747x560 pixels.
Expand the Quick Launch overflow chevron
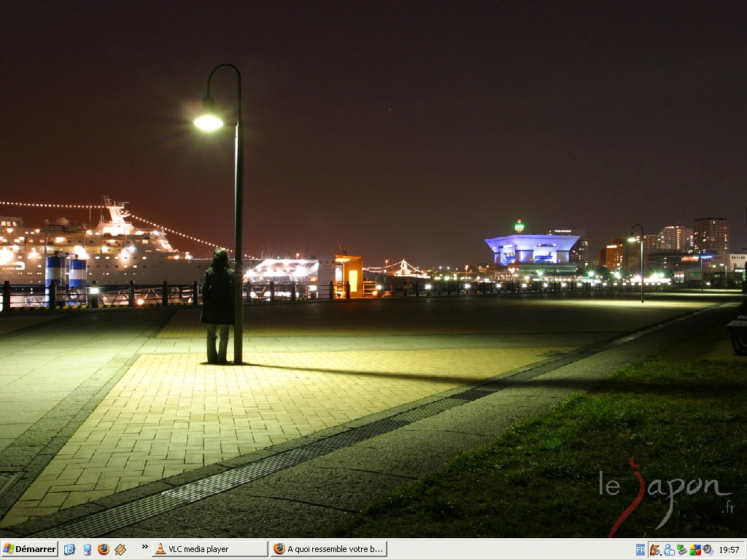pos(144,546)
